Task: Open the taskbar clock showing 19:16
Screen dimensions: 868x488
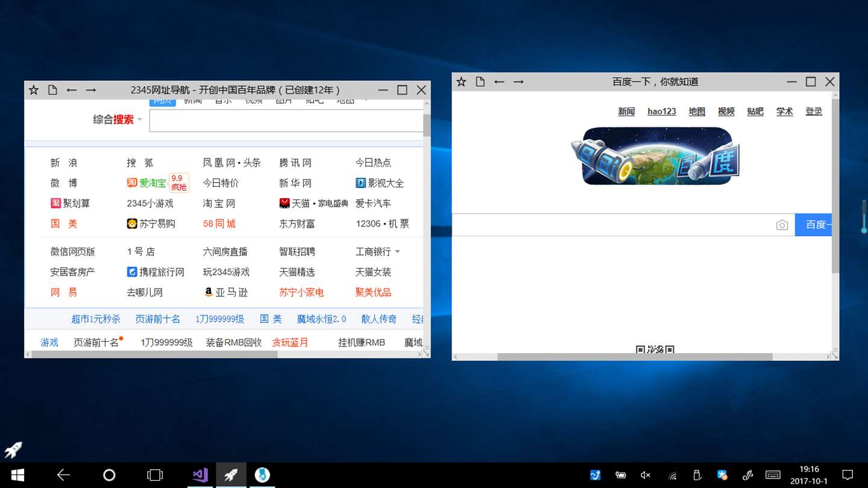Action: click(809, 475)
